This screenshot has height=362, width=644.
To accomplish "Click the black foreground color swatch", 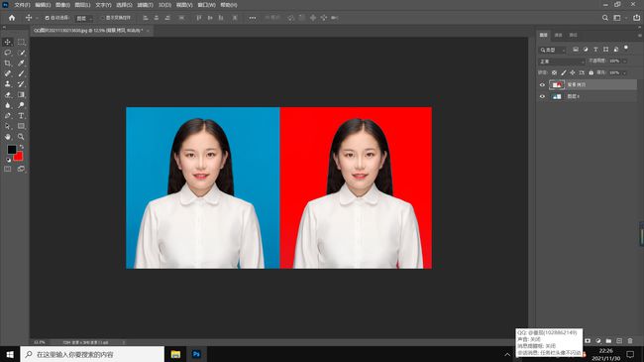I will coord(12,150).
